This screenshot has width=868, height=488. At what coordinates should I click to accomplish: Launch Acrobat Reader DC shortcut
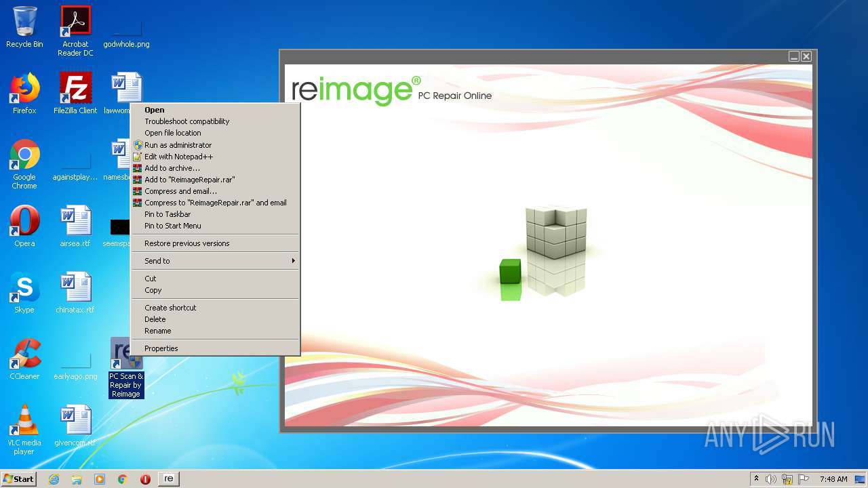pos(75,31)
